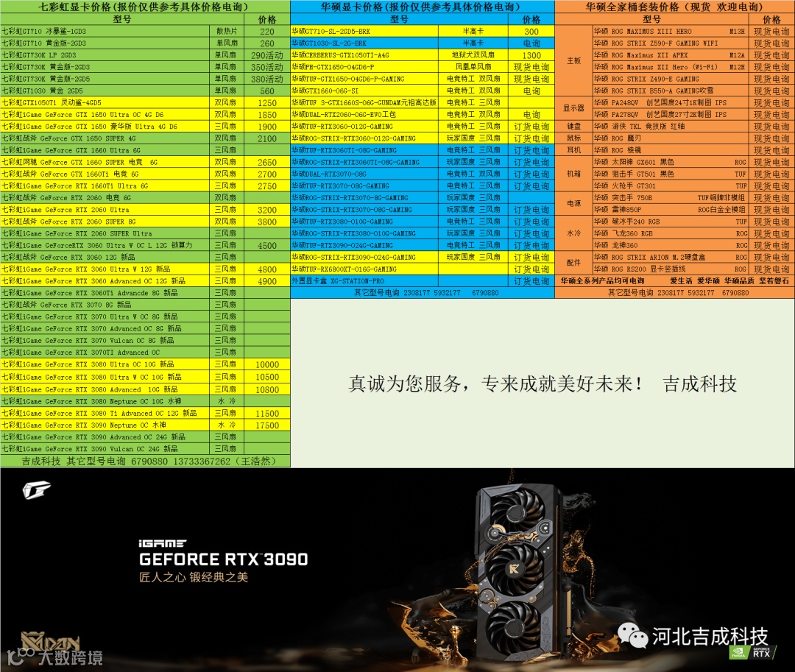Select the 七彩虹战斧 GeForce GTX 1650 SUPER 4G row

pos(145,138)
